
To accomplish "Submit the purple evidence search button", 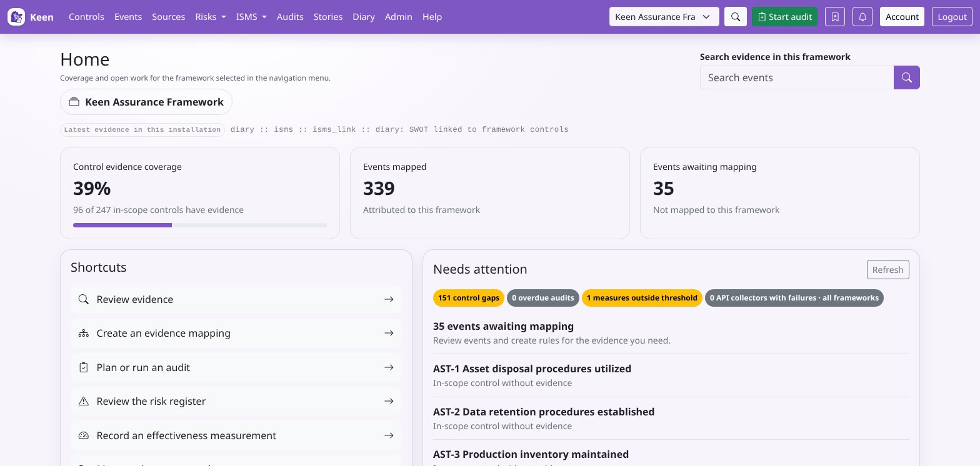I will [907, 77].
